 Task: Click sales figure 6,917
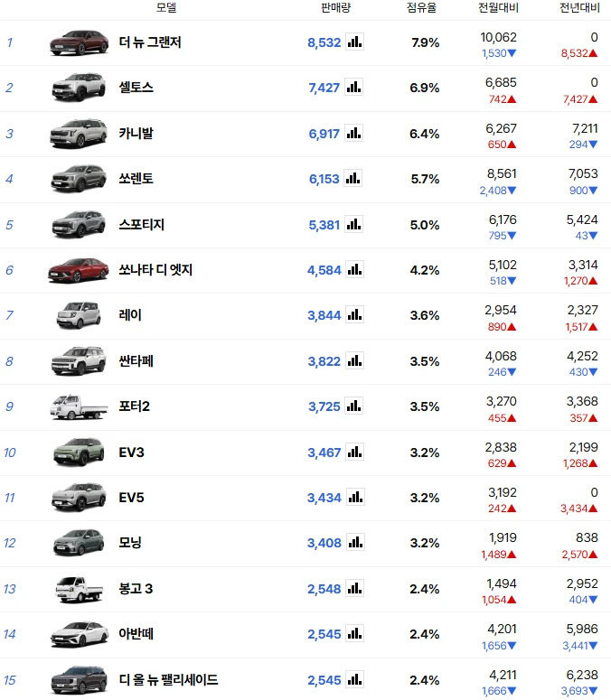(324, 134)
